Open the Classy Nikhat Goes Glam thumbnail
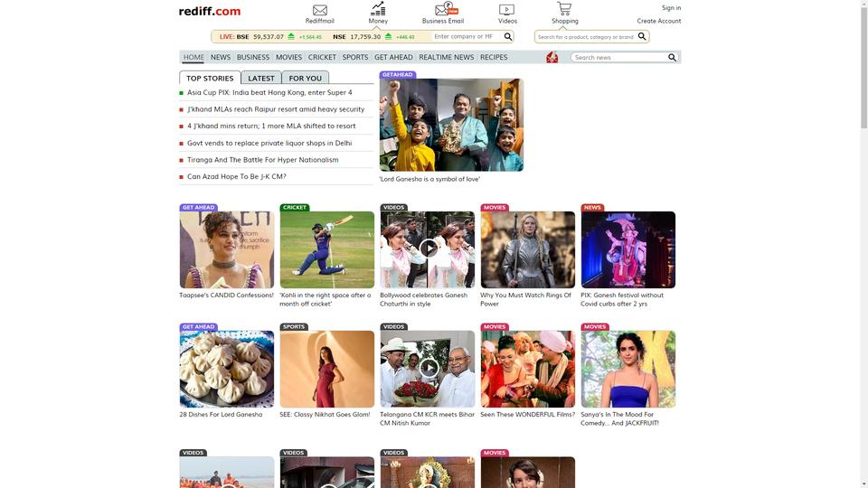The width and height of the screenshot is (868, 488). pyautogui.click(x=326, y=369)
